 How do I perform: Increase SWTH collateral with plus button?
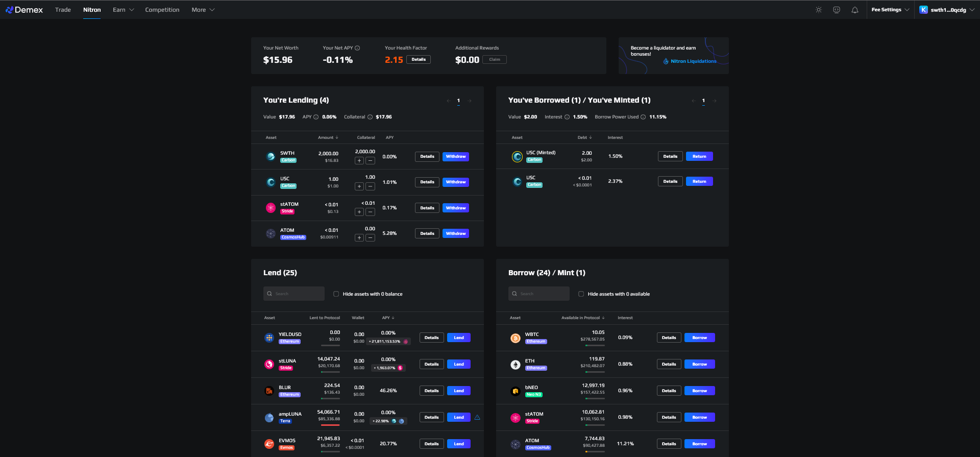(359, 160)
